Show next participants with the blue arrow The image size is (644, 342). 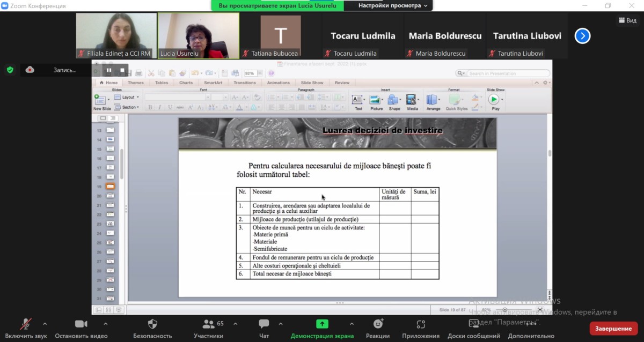(582, 36)
